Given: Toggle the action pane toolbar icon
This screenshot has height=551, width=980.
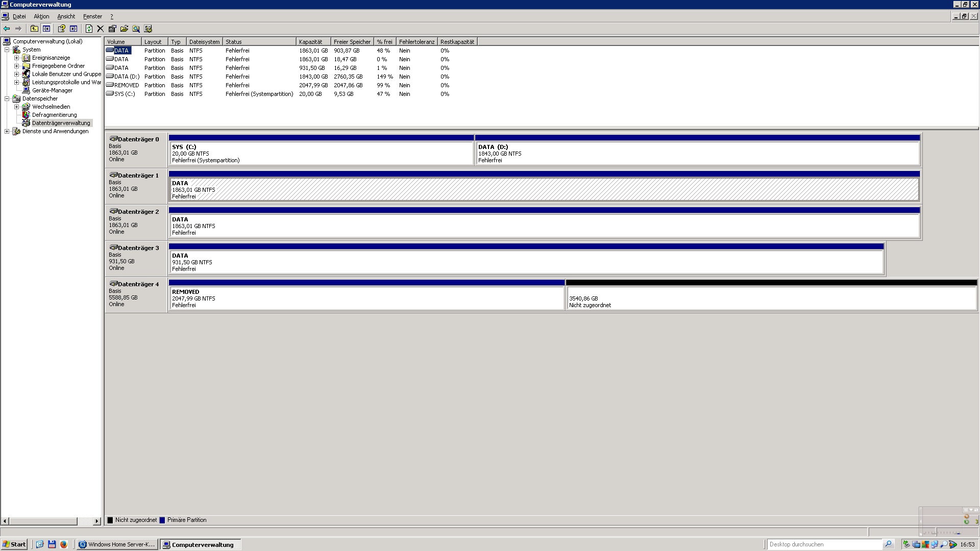Looking at the screenshot, I should click(73, 29).
